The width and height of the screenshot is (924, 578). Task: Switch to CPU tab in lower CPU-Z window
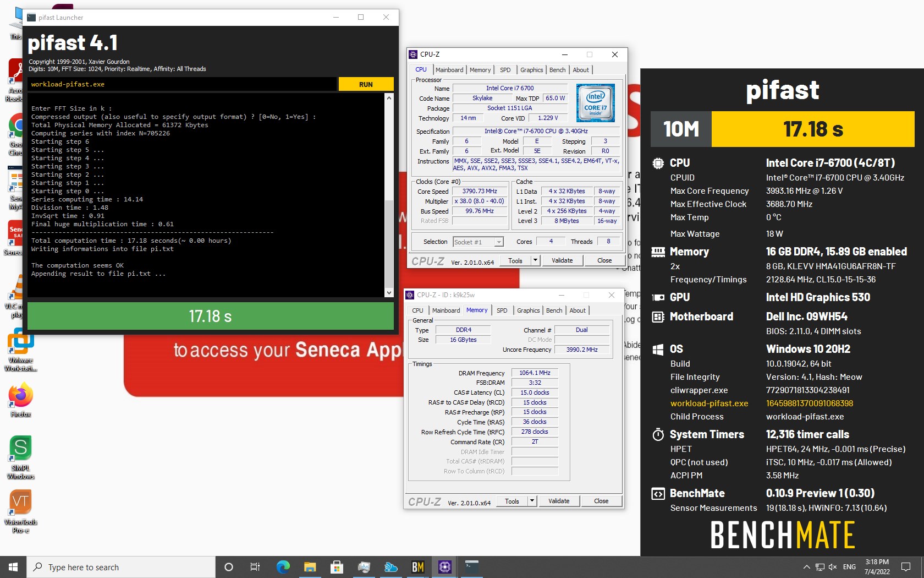(417, 310)
